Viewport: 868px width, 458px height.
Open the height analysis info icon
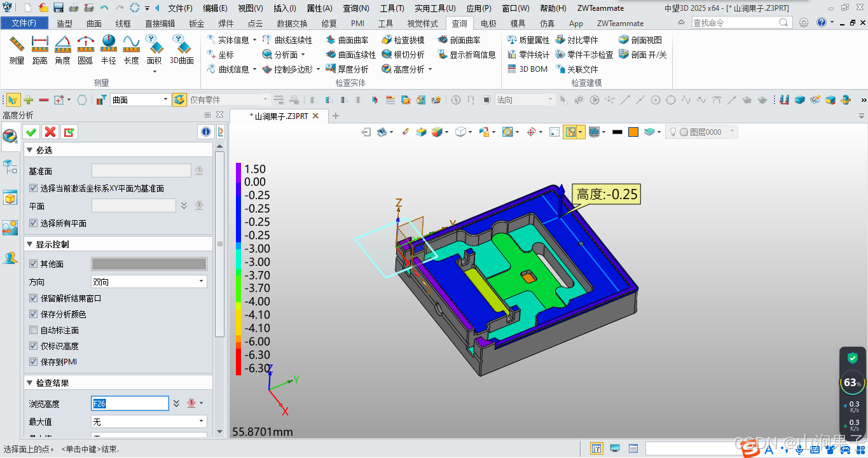(x=206, y=132)
